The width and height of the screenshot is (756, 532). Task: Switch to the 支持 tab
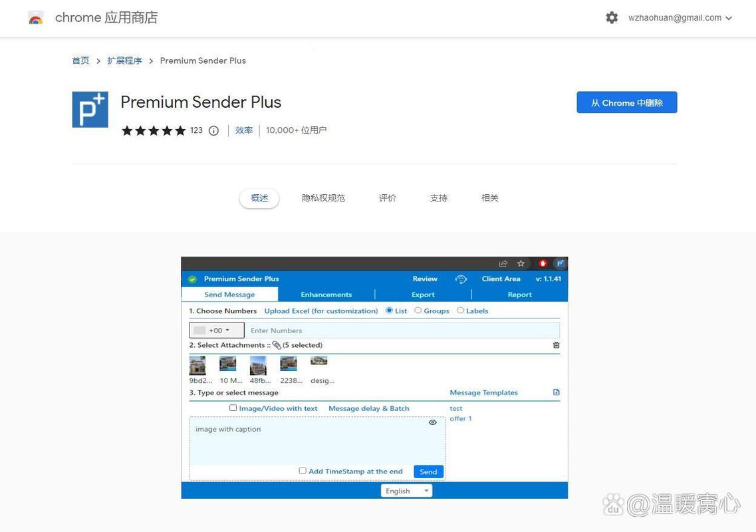[x=439, y=198]
